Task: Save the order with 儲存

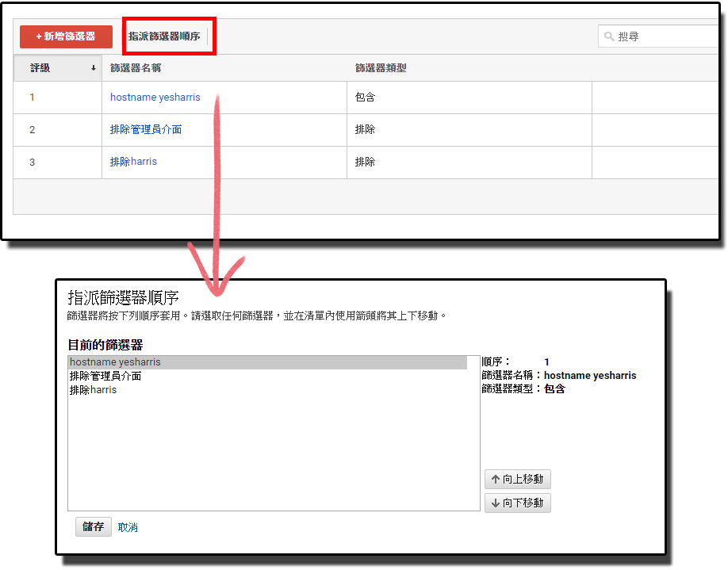Action: [94, 527]
